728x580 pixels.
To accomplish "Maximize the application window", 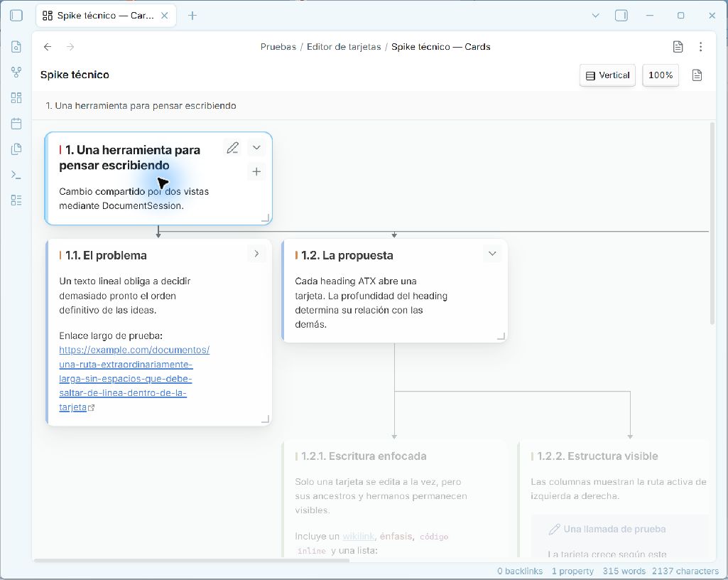I will click(680, 16).
